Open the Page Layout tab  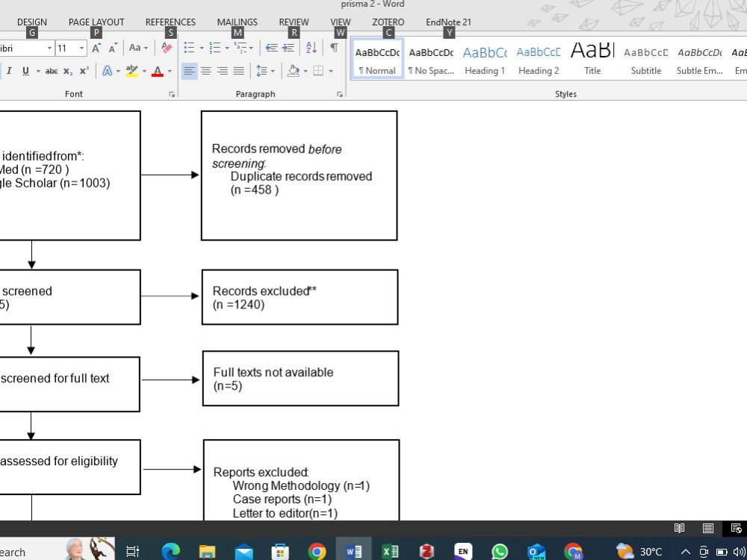96,22
